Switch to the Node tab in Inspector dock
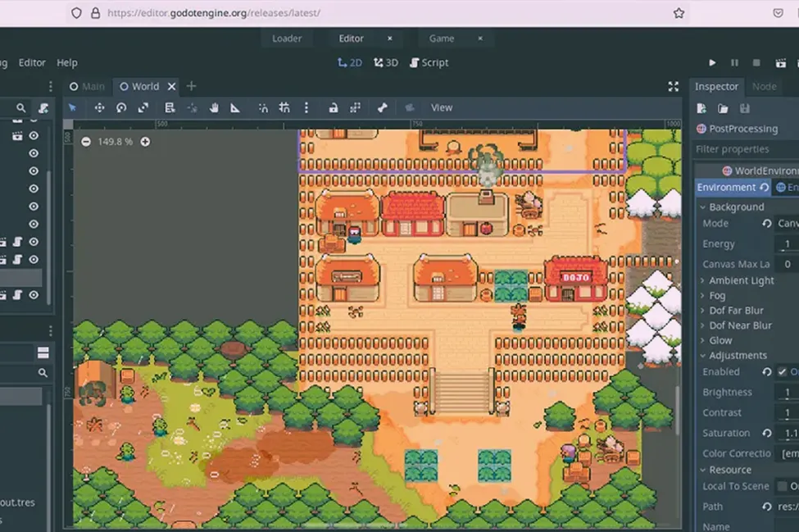This screenshot has width=799, height=532. (765, 86)
